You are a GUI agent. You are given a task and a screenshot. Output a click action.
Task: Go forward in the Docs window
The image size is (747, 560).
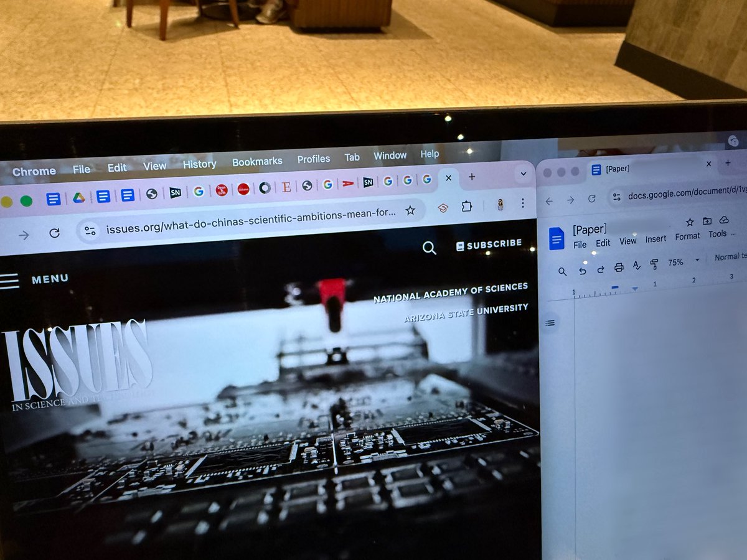(570, 200)
